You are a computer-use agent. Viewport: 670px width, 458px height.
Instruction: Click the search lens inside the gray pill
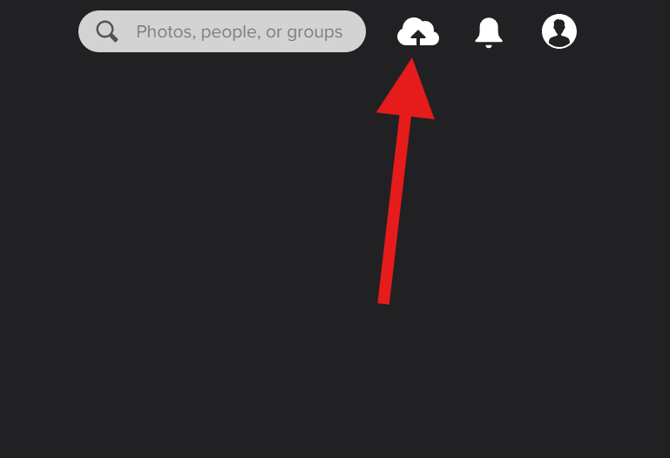click(x=107, y=32)
